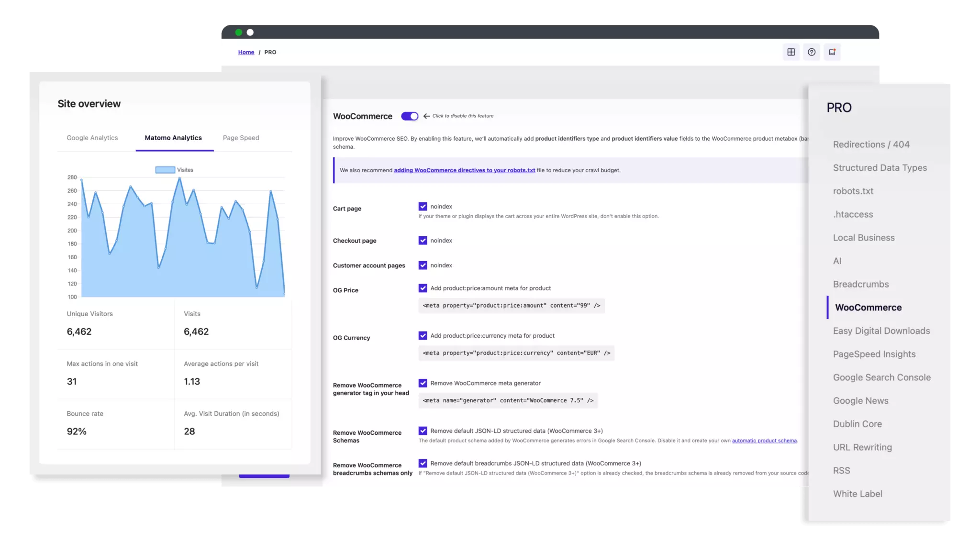
Task: Open Local Business in PRO menu
Action: tap(863, 238)
